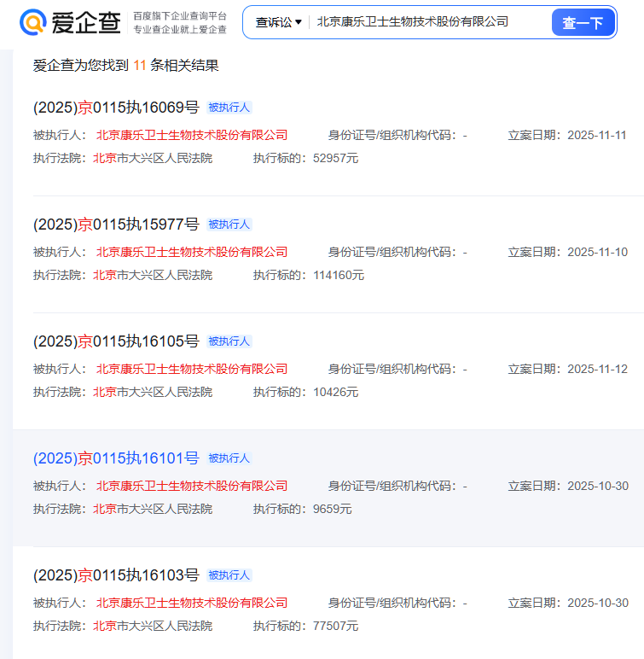The width and height of the screenshot is (644, 659).
Task: Click court name in case 16105 entry
Action: click(x=153, y=392)
